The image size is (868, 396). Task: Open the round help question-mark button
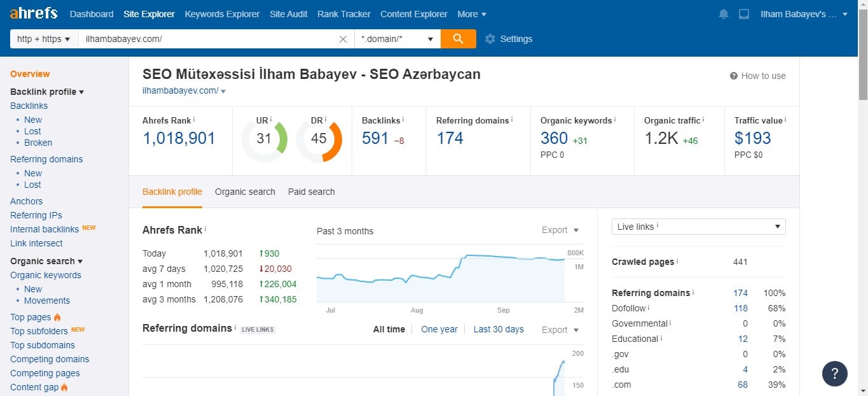click(835, 374)
